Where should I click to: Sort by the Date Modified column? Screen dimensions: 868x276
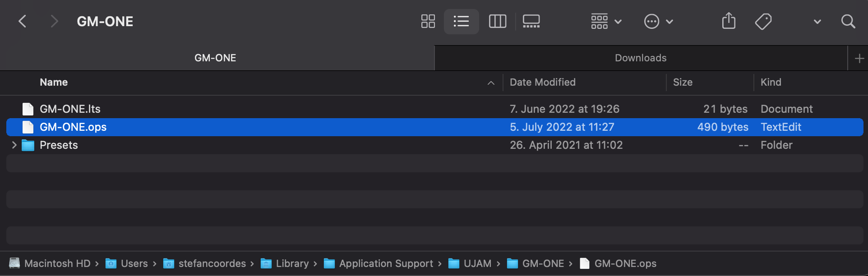click(543, 82)
